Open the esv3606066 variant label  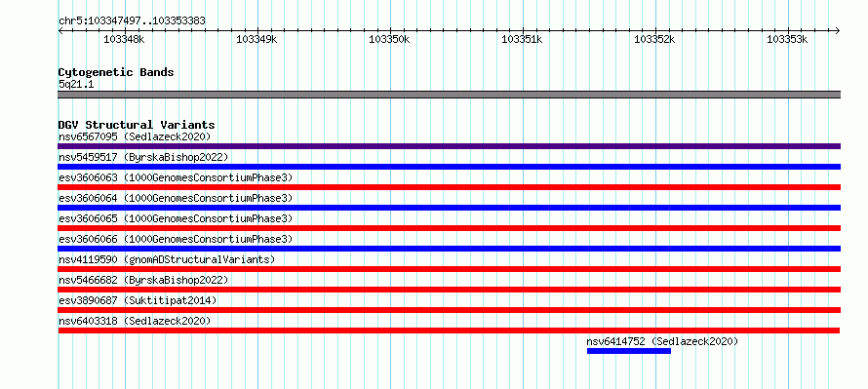pyautogui.click(x=176, y=239)
